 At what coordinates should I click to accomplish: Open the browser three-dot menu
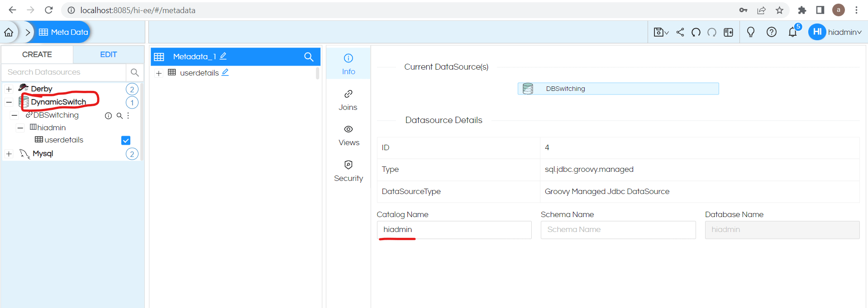856,10
